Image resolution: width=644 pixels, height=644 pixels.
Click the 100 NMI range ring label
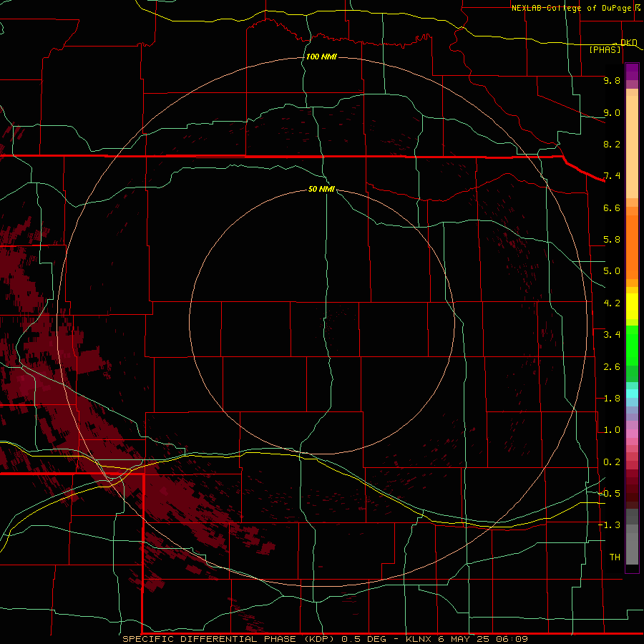(x=321, y=57)
